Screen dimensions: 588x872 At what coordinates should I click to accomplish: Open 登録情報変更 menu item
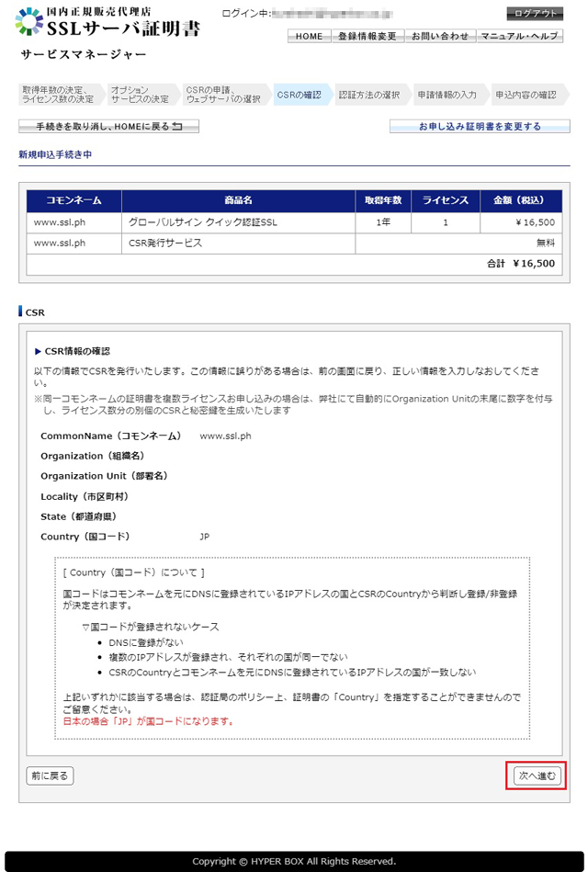[x=367, y=36]
